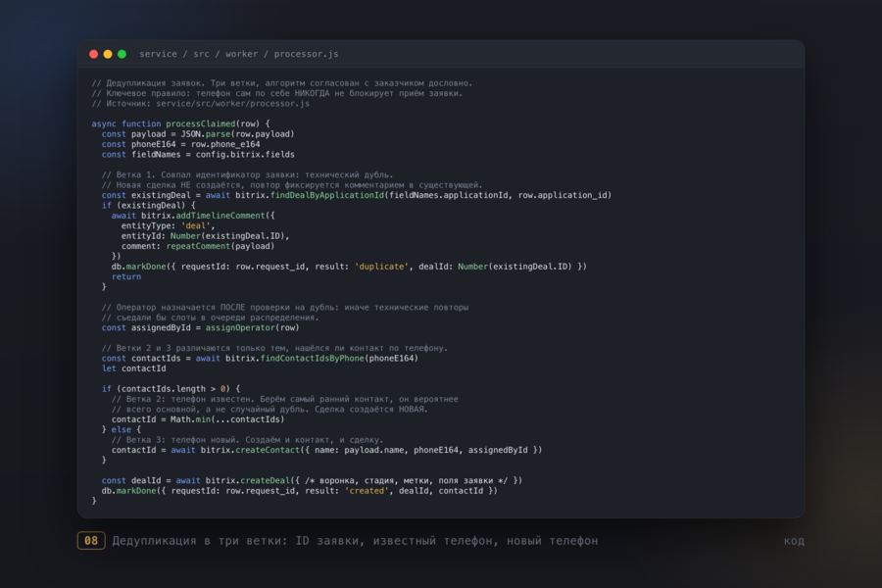Select "worker" in the title bar path

241,54
